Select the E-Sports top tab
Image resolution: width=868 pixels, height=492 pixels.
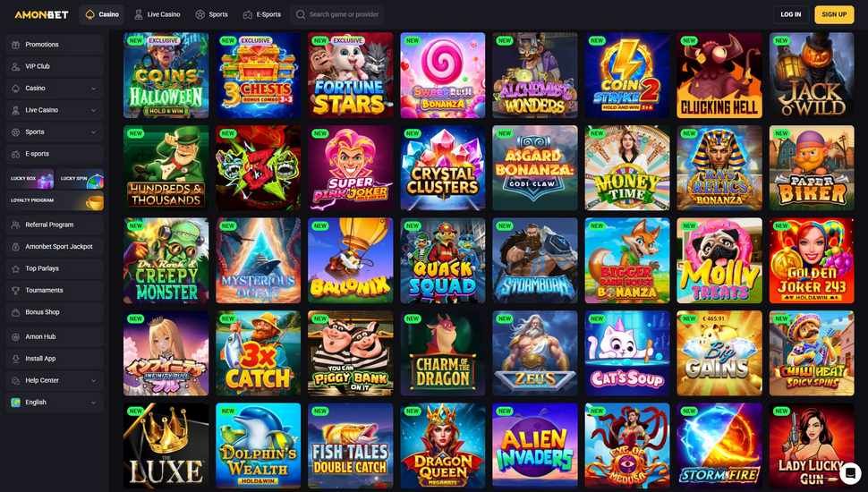coord(262,14)
